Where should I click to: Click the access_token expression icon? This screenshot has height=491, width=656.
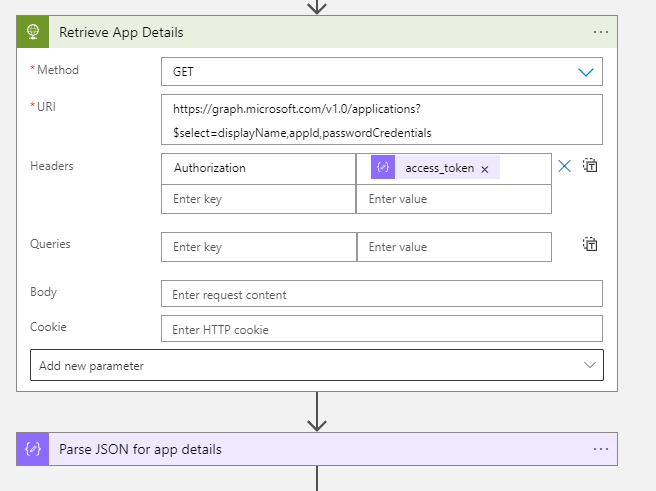point(383,168)
